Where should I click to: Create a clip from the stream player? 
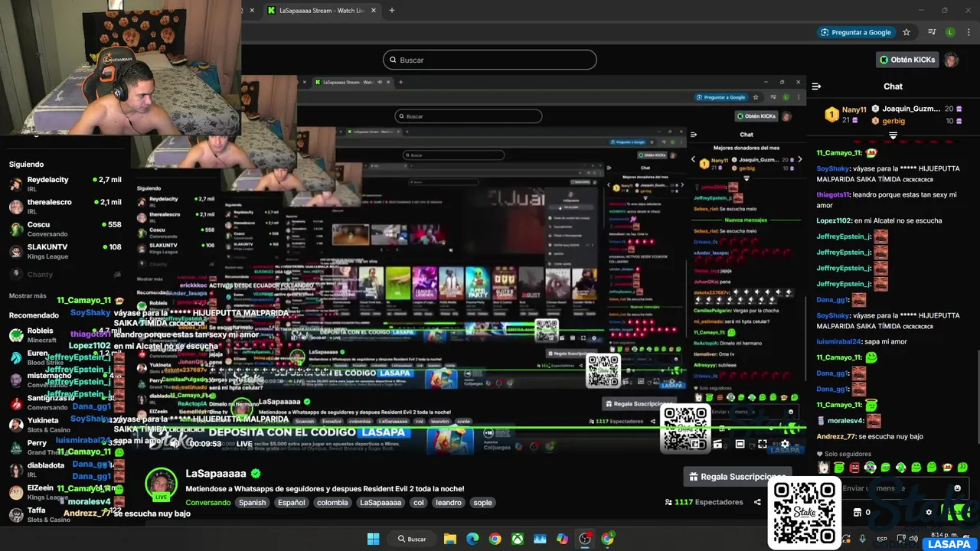(x=717, y=444)
